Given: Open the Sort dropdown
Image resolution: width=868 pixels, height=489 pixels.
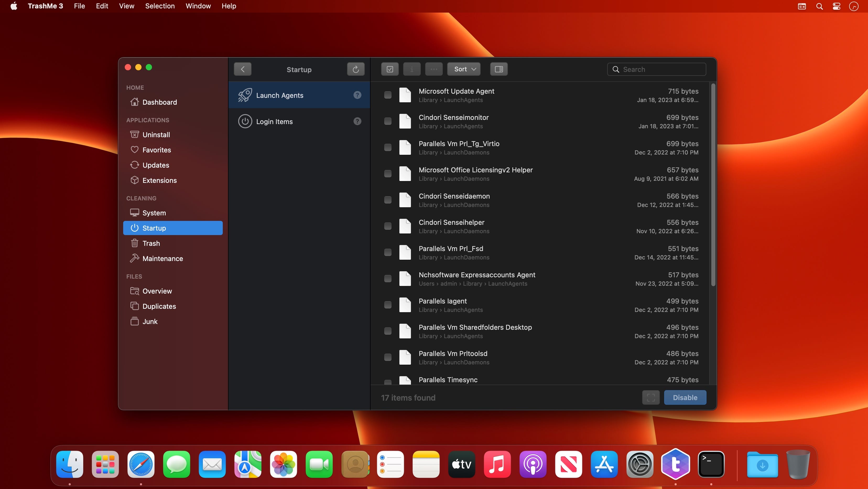Looking at the screenshot, I should [x=464, y=69].
